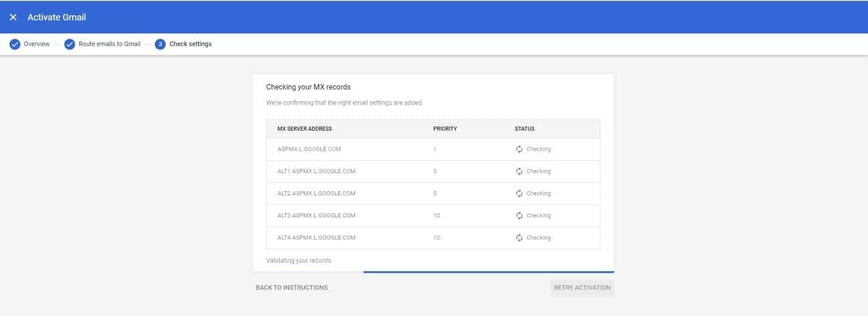Viewport: 868px width, 316px height.
Task: Click the step 3 number circle icon
Action: point(160,44)
